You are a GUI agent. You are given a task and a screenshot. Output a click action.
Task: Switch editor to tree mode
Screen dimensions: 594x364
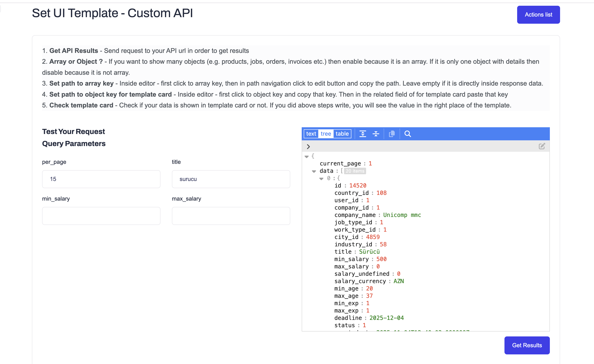(326, 134)
